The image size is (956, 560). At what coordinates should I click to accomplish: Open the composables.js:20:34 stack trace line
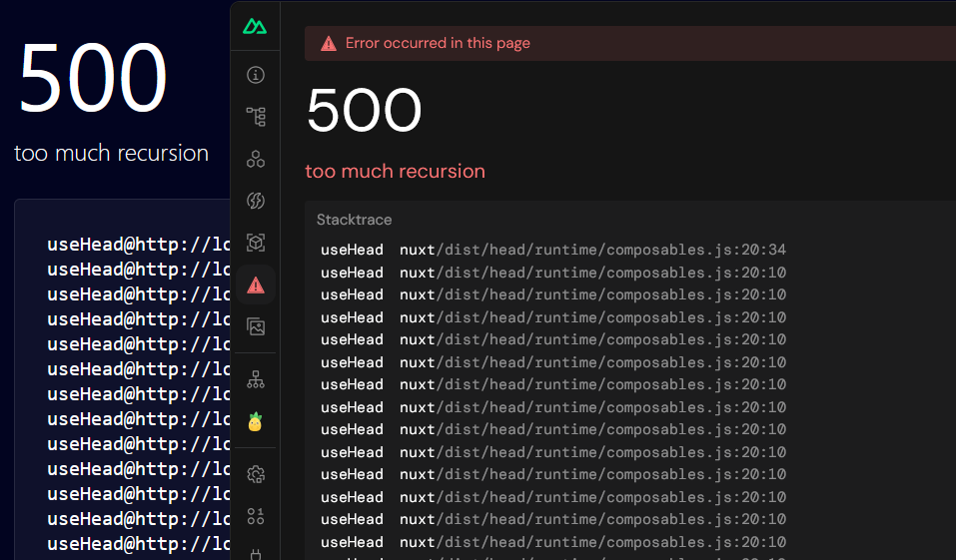click(593, 250)
